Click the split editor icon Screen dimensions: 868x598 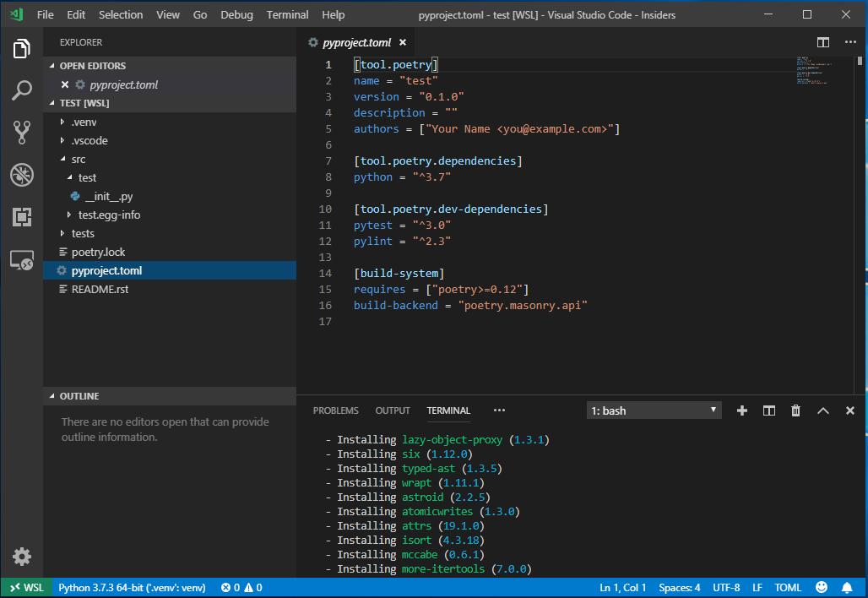coord(822,42)
